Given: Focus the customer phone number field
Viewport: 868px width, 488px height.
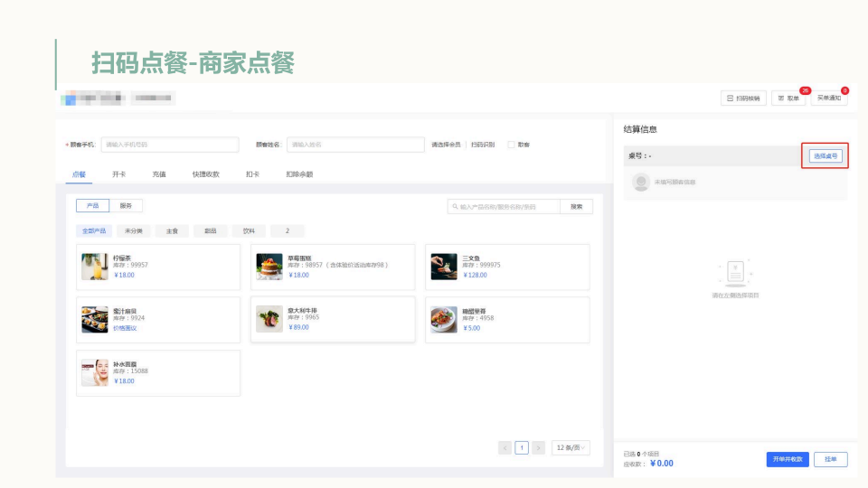Looking at the screenshot, I should click(170, 145).
